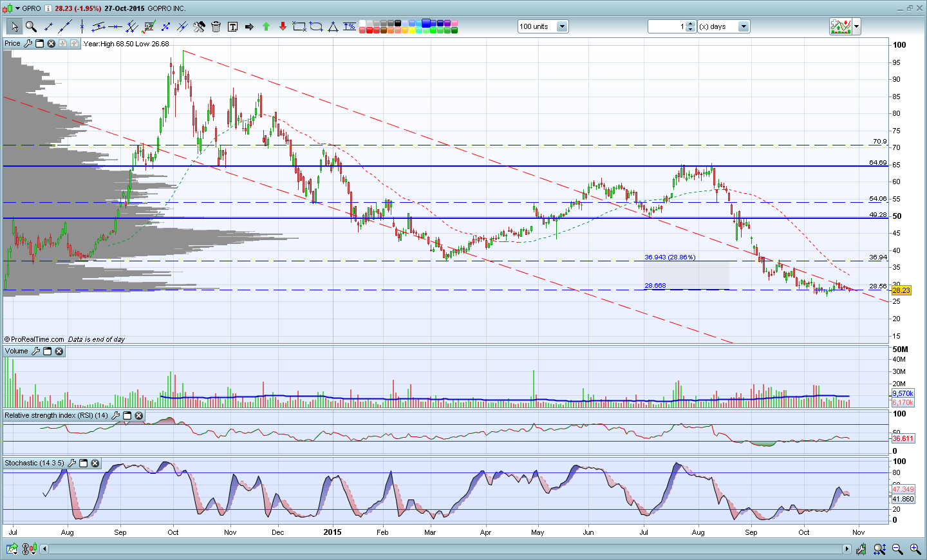Click the Stochastic (14 3 5) label
The height and width of the screenshot is (560, 927).
coord(35,463)
